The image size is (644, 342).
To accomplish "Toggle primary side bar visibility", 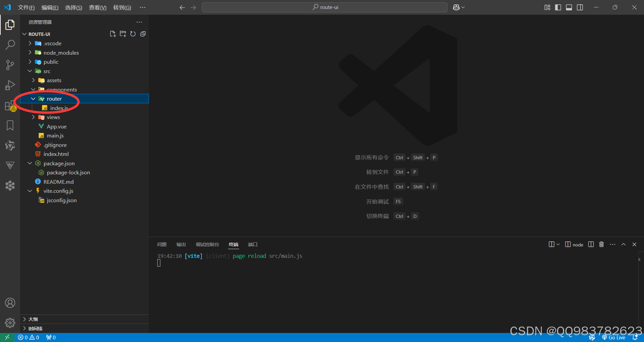I will (558, 7).
